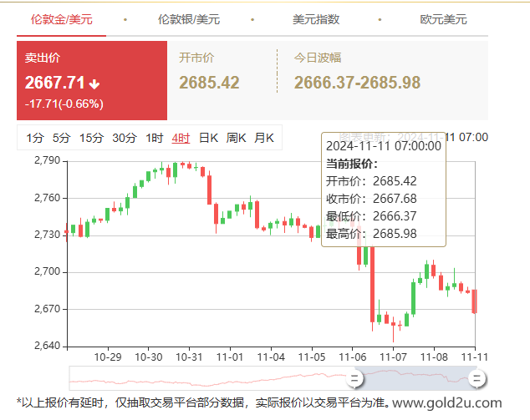Click the 开市价 2685.42 value in header

tap(209, 83)
